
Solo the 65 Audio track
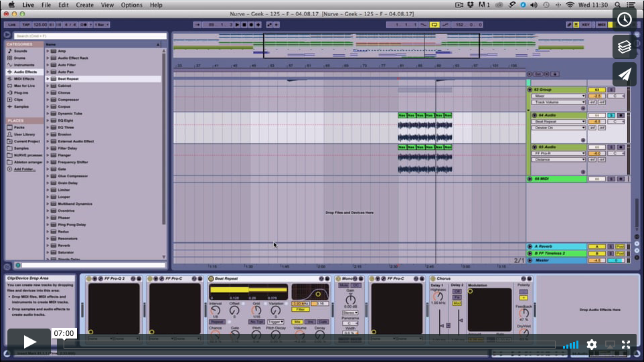(x=611, y=147)
